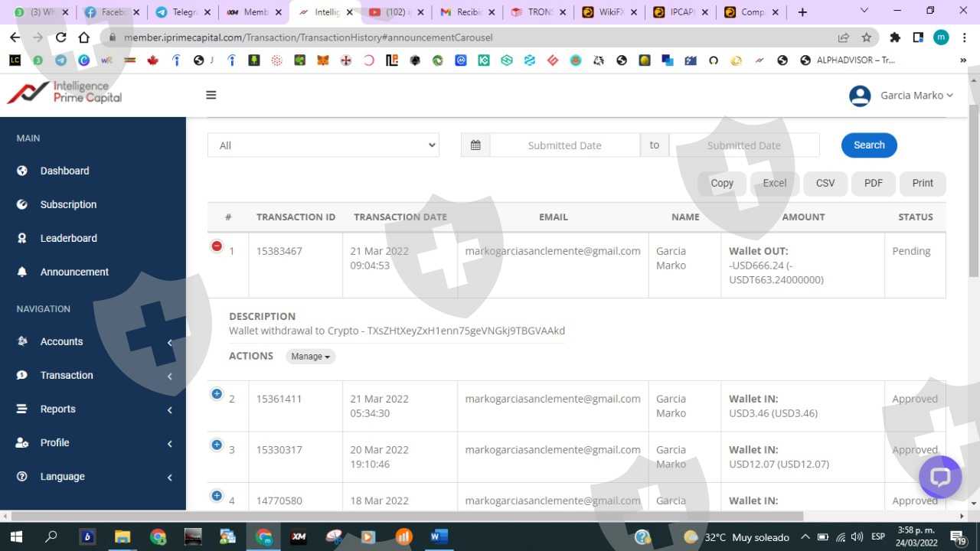980x551 pixels.
Task: Click the volume icon in system tray
Action: point(857,536)
